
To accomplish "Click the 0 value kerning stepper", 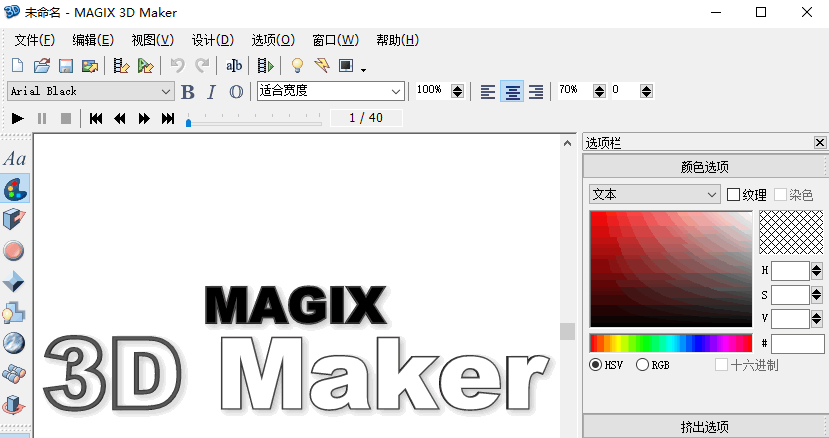I will point(646,91).
